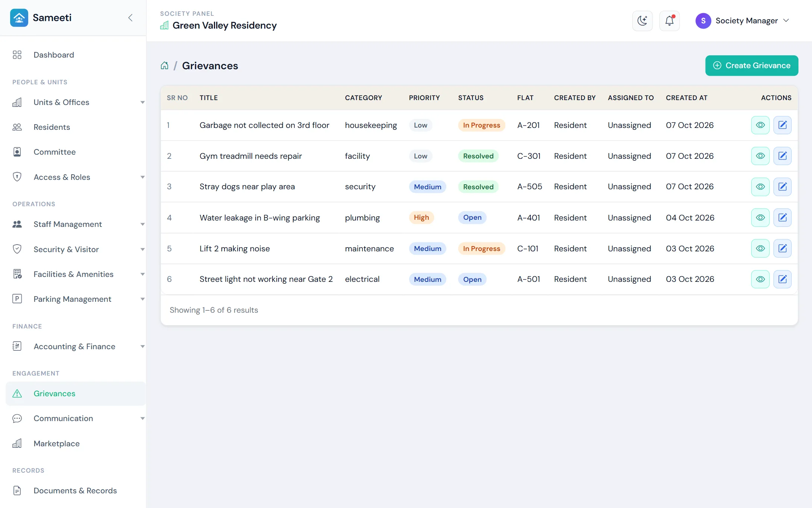Screen dimensions: 812x508
Task: Open the Marketplace page
Action: [76, 444]
